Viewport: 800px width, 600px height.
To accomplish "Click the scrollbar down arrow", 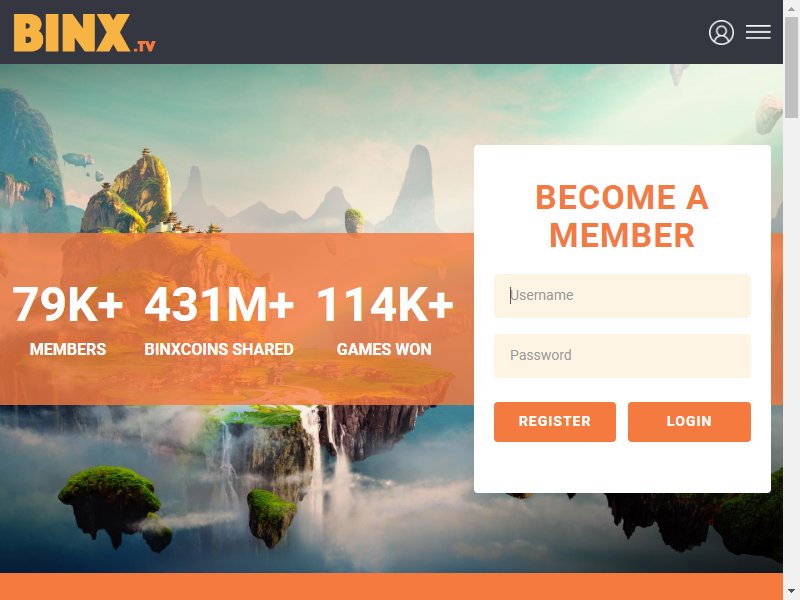I will 791,592.
